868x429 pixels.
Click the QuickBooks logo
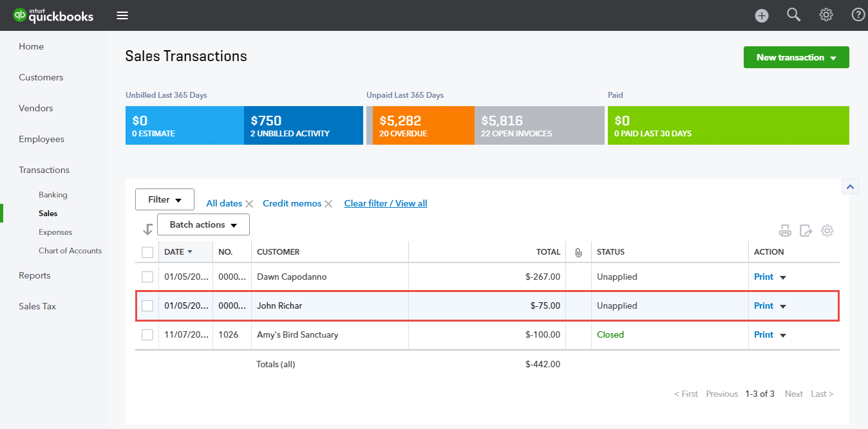coord(53,15)
